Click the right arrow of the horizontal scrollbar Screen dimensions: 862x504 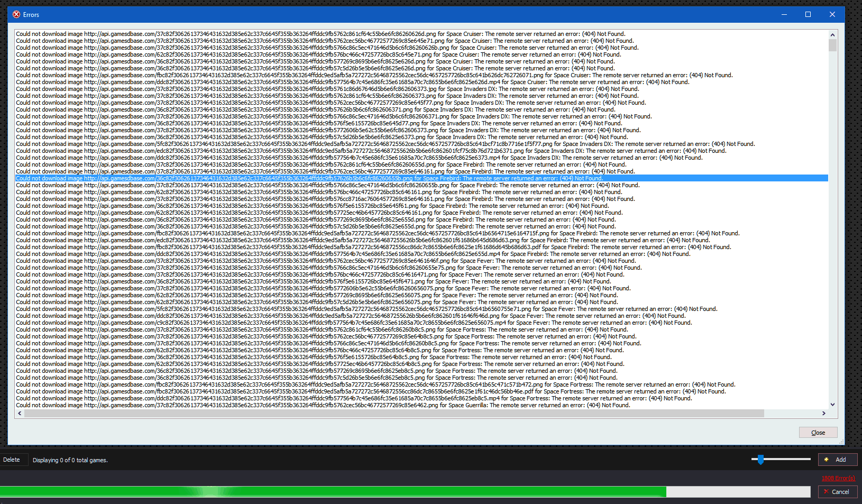coord(824,413)
